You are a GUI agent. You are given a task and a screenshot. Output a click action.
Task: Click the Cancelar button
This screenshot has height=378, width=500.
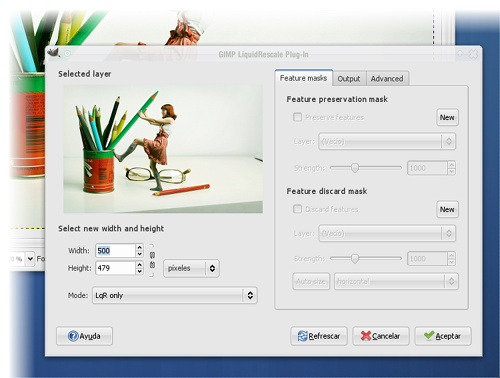(x=381, y=336)
